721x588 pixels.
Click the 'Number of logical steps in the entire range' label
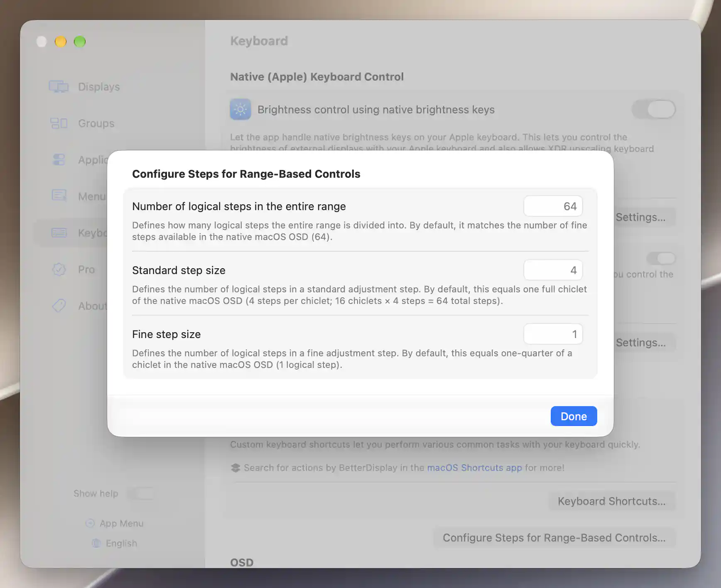coord(239,206)
